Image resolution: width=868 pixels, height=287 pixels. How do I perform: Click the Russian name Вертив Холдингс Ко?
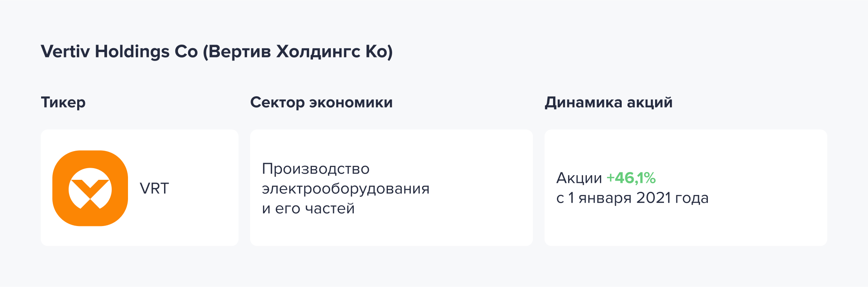(298, 52)
